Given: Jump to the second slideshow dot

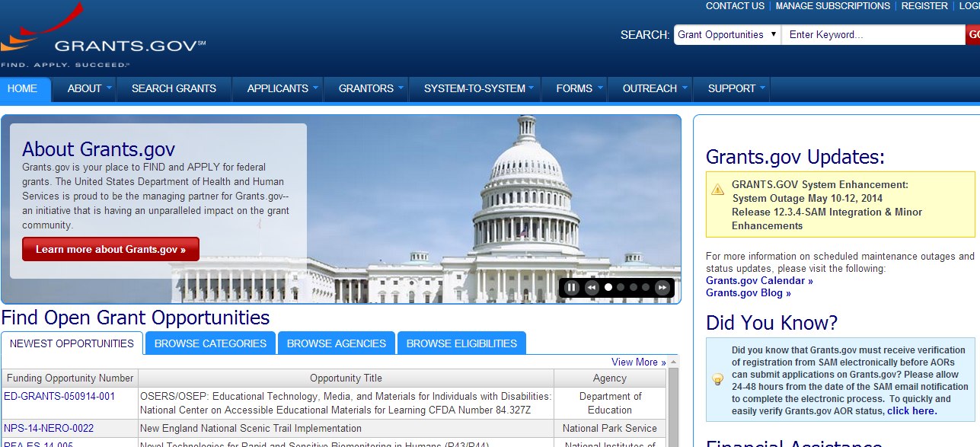Looking at the screenshot, I should pyautogui.click(x=621, y=288).
